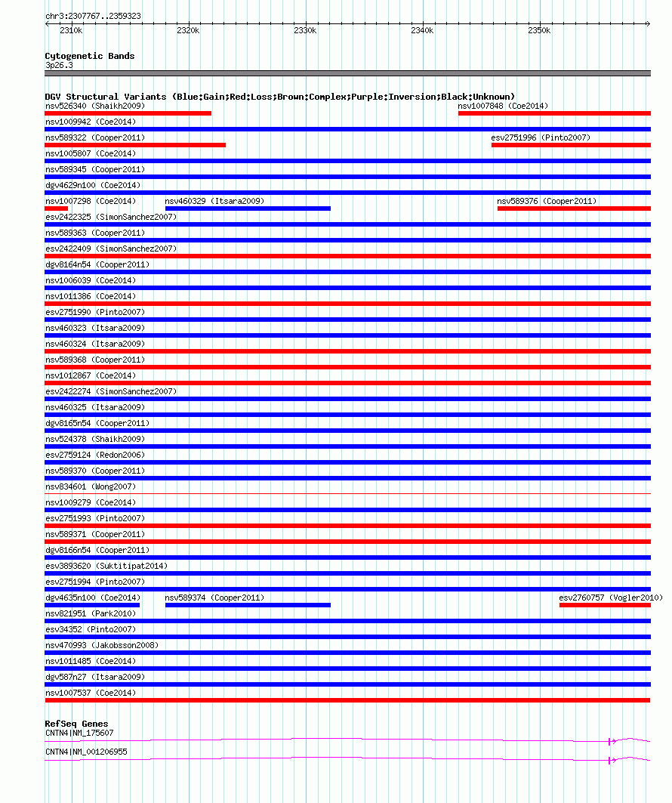This screenshot has height=803, width=672.
Task: Open the esv34352 (Pinto2007) entry
Action: 91,630
